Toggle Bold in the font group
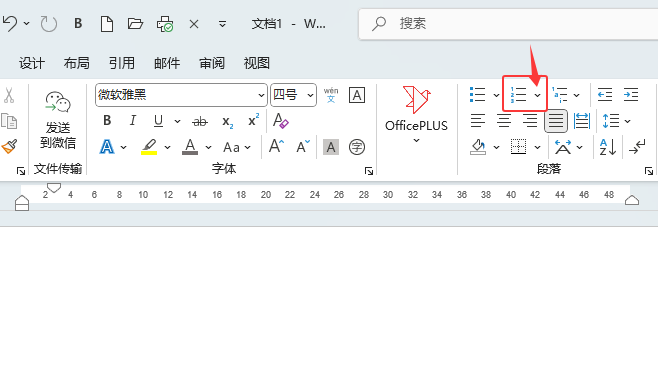 coord(107,121)
